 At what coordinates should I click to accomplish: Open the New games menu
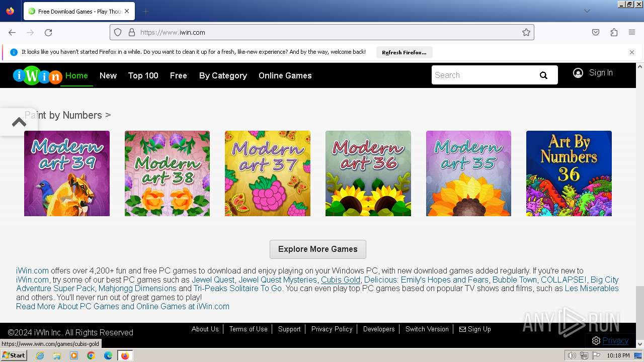point(108,75)
